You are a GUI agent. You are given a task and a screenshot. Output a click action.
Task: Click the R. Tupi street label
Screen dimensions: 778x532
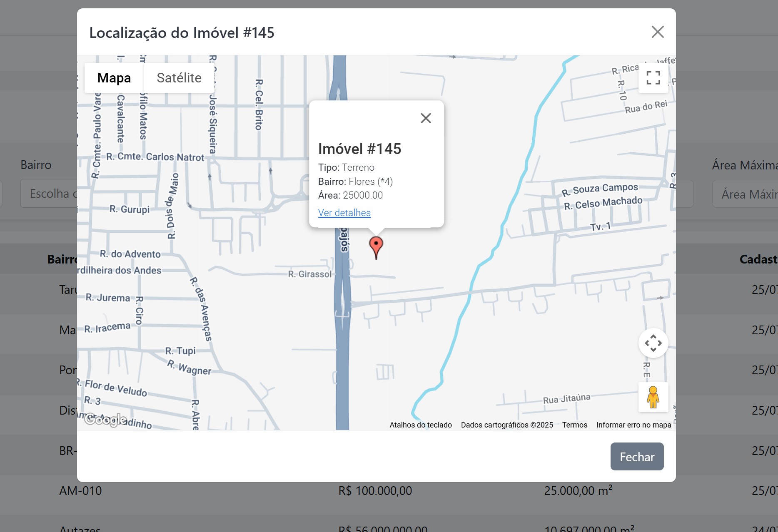(180, 351)
